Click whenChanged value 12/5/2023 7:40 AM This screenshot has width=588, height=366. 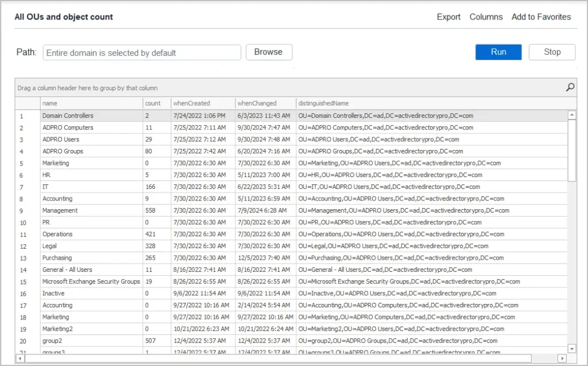point(264,258)
